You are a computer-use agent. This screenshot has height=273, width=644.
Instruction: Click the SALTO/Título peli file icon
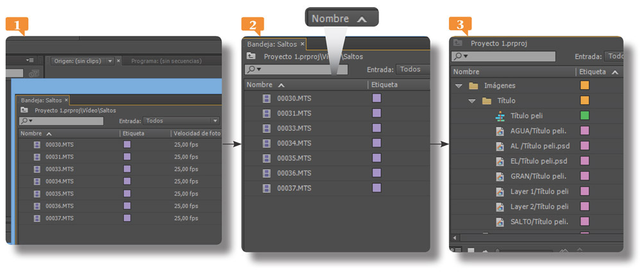click(500, 221)
